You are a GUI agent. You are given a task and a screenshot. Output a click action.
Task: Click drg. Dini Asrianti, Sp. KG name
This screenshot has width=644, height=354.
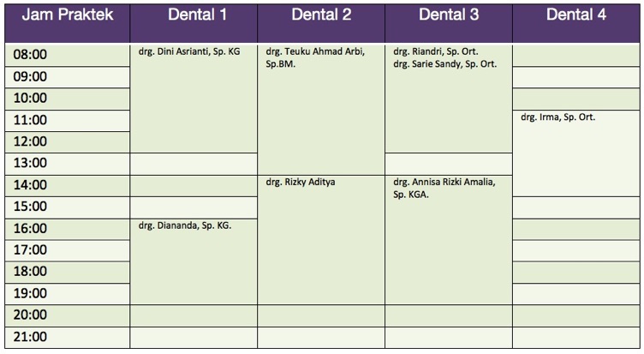tap(188, 51)
